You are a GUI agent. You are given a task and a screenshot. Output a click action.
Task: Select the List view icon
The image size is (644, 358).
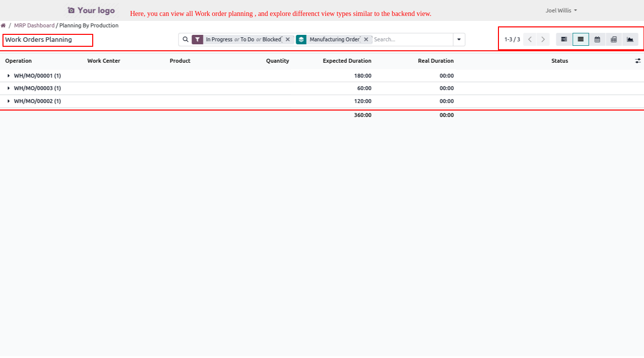581,39
